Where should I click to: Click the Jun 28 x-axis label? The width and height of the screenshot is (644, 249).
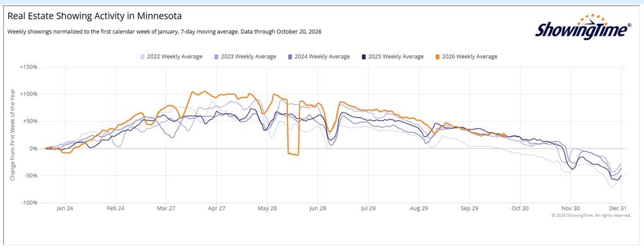[318, 209]
